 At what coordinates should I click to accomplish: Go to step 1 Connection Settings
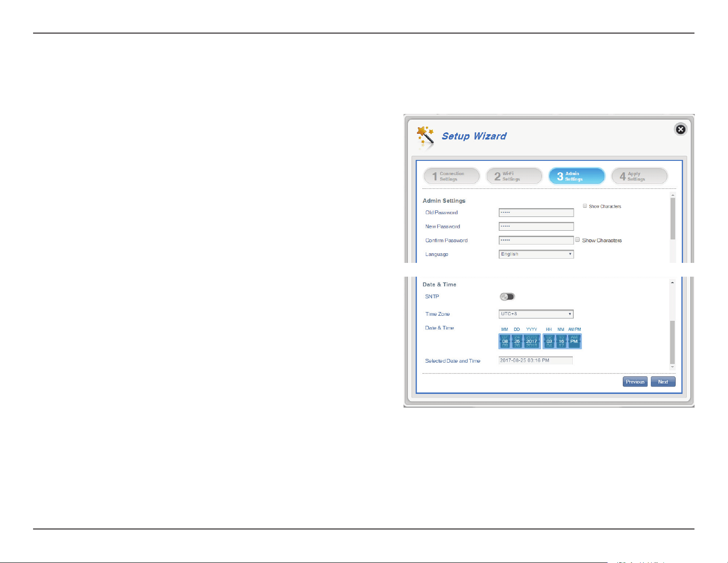tap(451, 176)
